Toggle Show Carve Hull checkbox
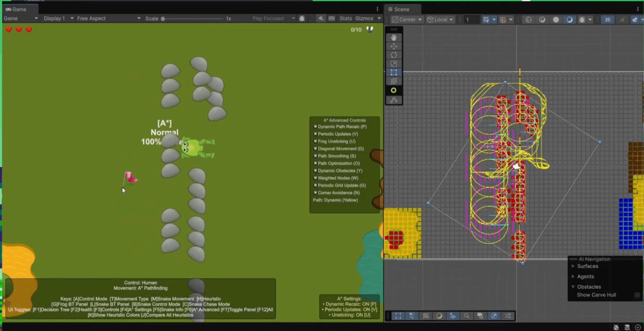 (637, 295)
